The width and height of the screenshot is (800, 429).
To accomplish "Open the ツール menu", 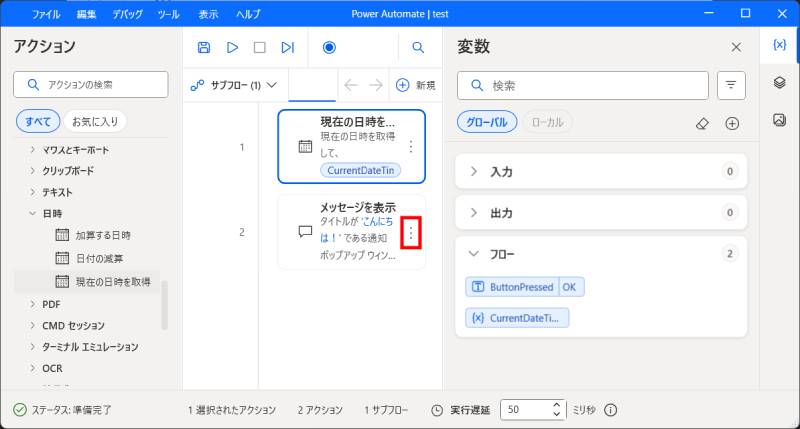I will (x=168, y=14).
